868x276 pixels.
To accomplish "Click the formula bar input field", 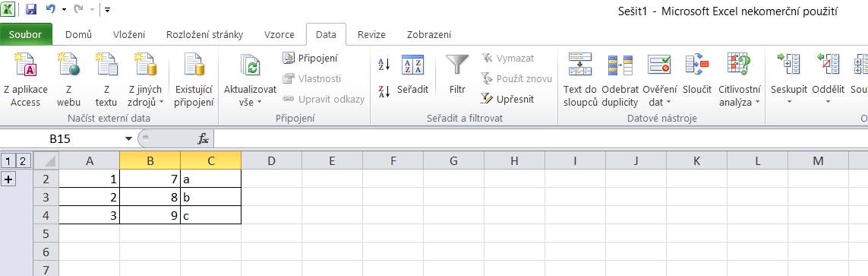I will 540,138.
